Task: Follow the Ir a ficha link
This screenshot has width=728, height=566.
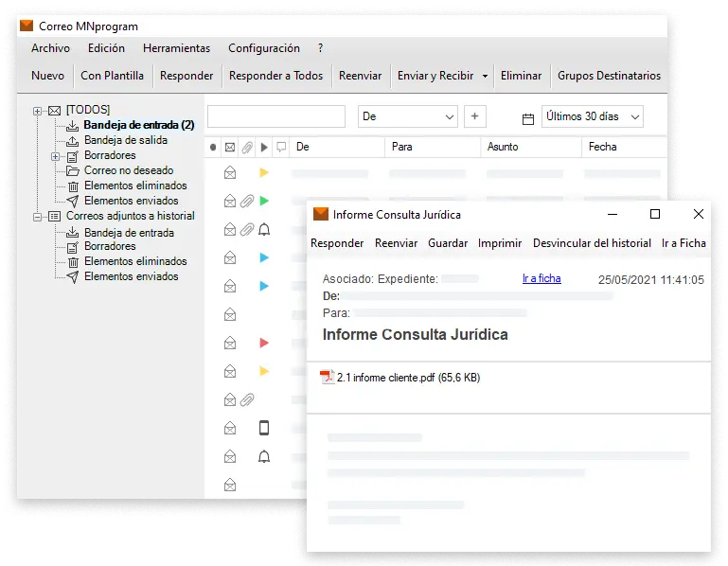Action: [542, 278]
